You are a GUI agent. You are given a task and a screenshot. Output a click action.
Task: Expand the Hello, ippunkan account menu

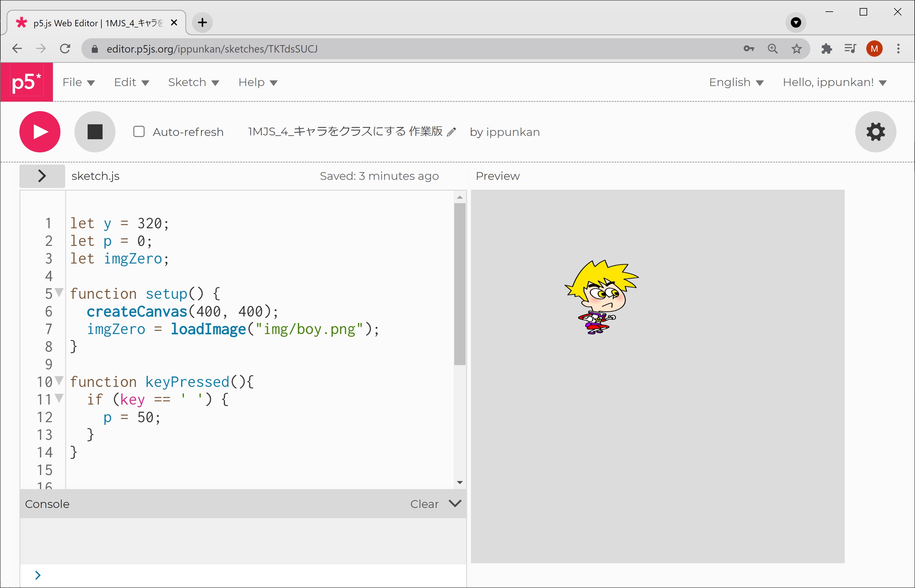[835, 82]
